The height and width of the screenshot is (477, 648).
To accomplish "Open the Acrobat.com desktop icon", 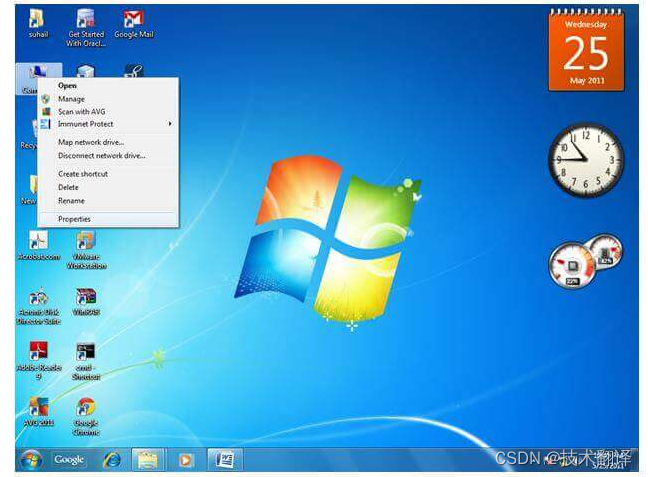I will point(38,246).
